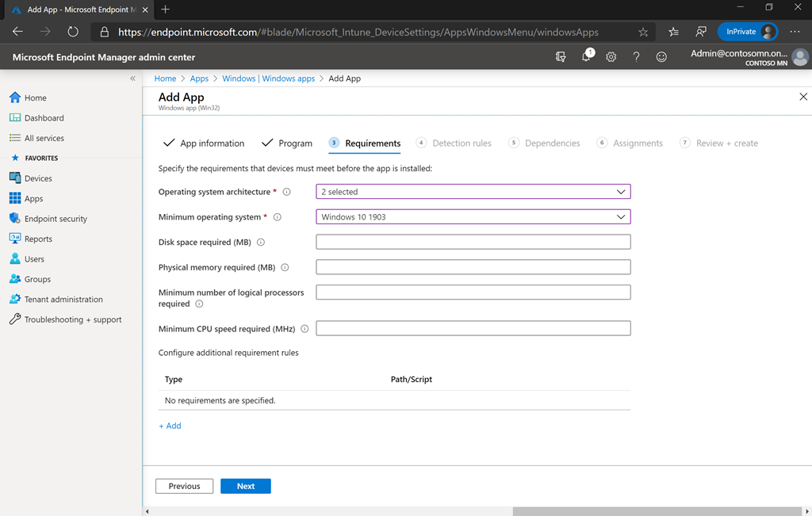Switch to the Detection rules tab
Screen dimensions: 812x516
[x=462, y=143]
